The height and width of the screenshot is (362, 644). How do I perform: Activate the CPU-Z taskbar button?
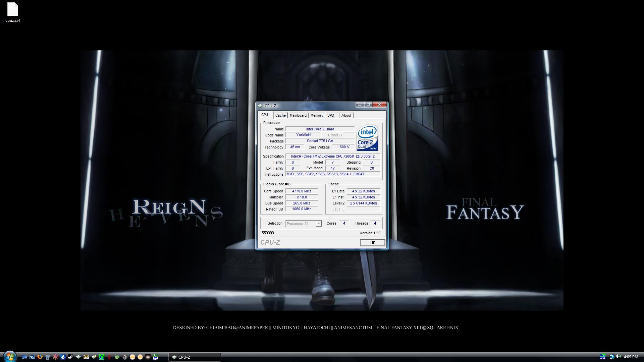click(x=195, y=357)
